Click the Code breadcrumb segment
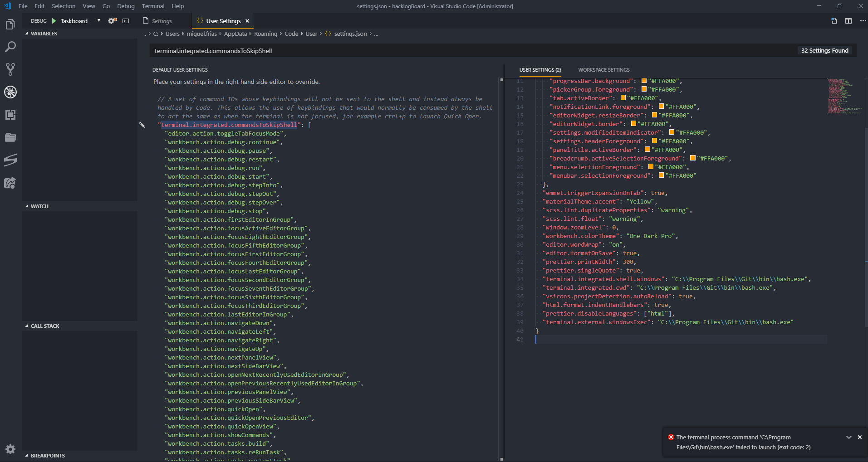The height and width of the screenshot is (462, 868). pos(291,34)
